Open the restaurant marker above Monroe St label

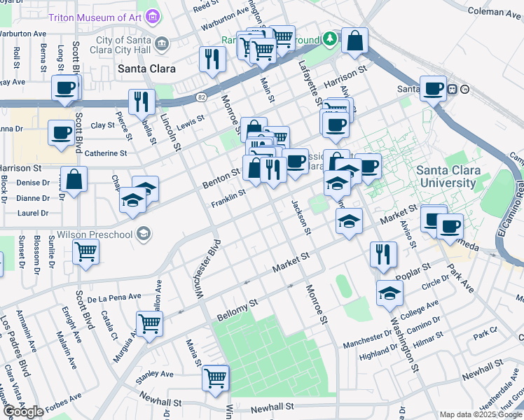212,62
